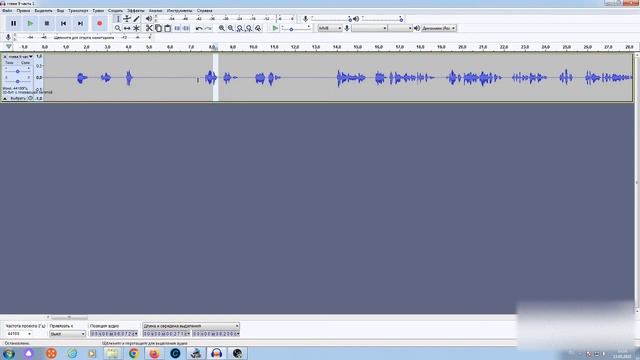Open the Вид menu

pyautogui.click(x=60, y=11)
